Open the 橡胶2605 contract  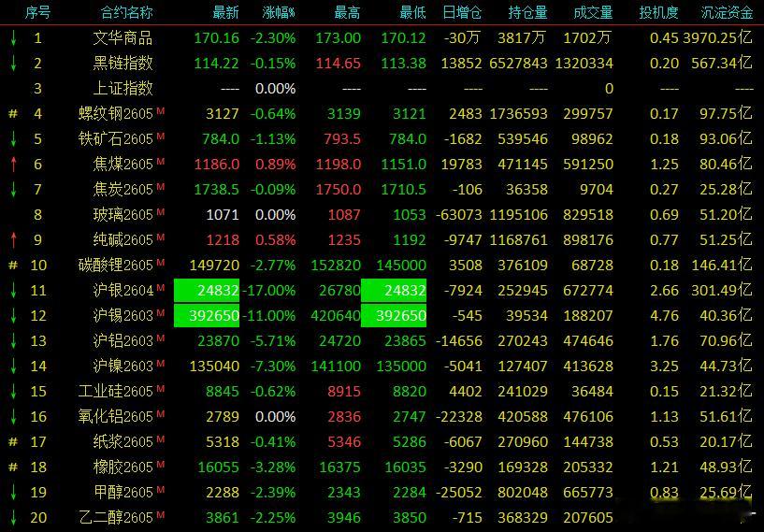coord(123,467)
